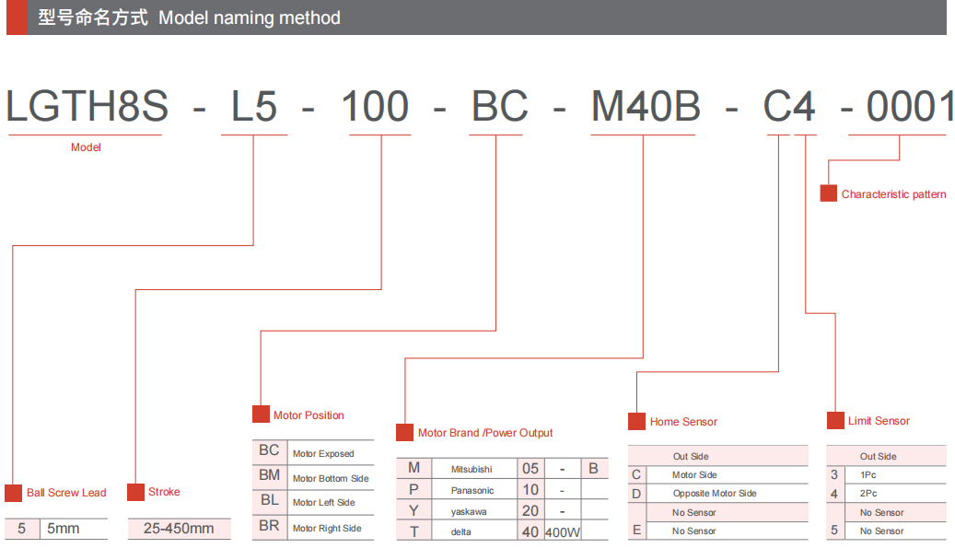Select the red square beside Home Sensor
This screenshot has width=955, height=560.
pos(636,421)
